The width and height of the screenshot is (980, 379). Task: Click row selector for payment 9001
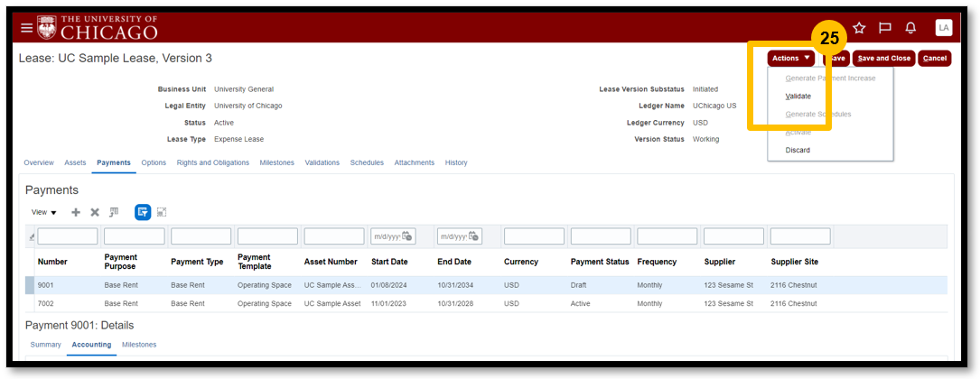(30, 285)
